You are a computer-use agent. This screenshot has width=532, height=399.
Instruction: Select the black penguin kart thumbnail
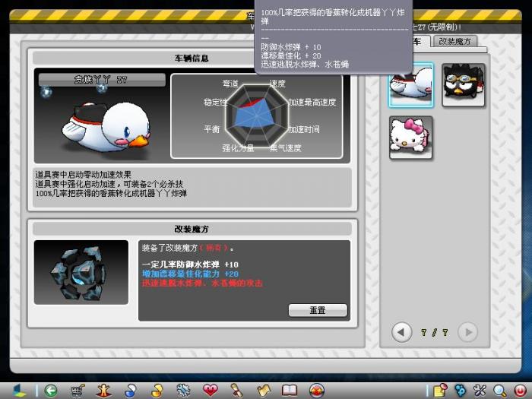(464, 85)
